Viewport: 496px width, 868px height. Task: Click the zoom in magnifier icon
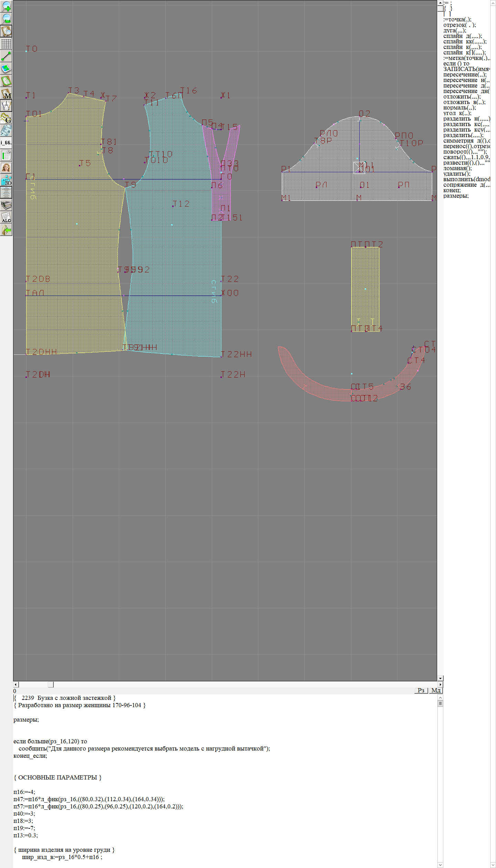click(6, 6)
